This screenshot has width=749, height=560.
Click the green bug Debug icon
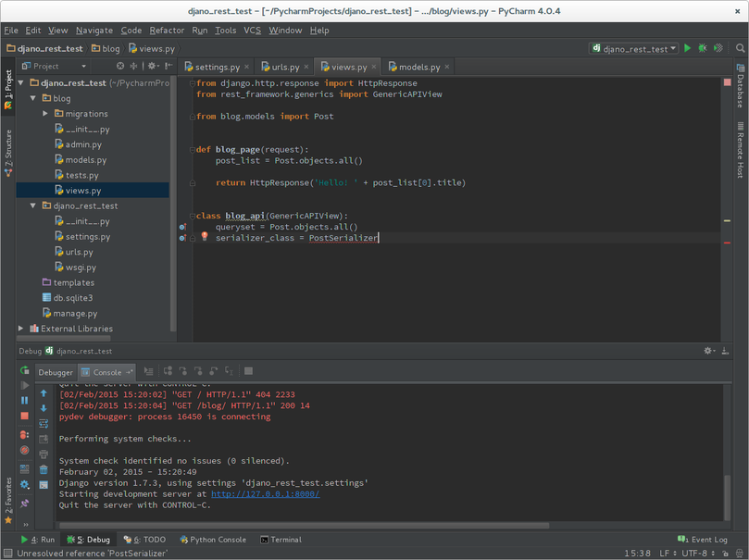coord(702,48)
